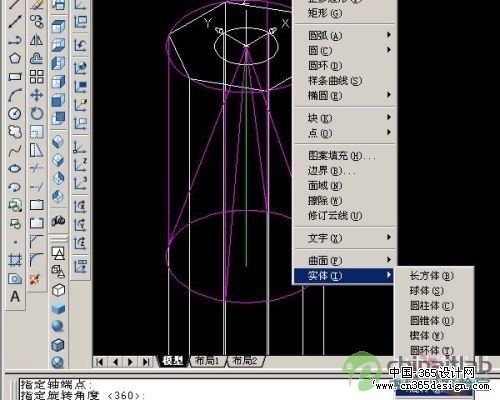Click the Explode tool icon
Image resolution: width=500 pixels, height=400 pixels.
pos(36,279)
